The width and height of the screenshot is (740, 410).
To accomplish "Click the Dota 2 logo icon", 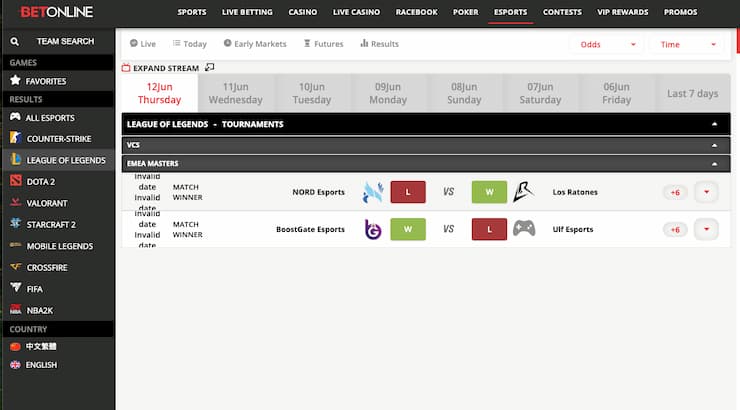I will click(x=16, y=181).
